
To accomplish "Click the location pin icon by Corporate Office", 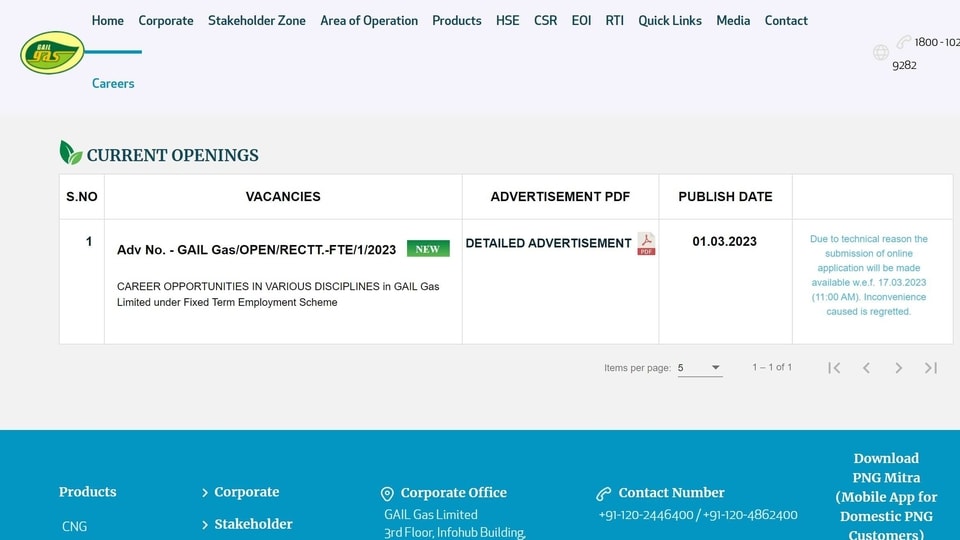I will (x=387, y=493).
